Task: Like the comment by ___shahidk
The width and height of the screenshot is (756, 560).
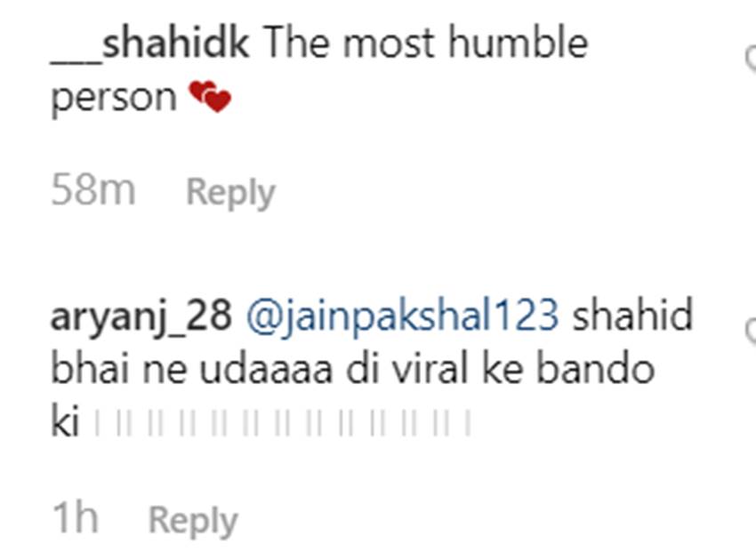Action: coord(751,59)
